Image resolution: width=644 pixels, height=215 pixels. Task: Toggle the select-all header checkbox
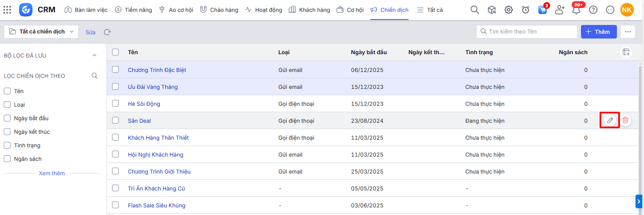click(x=115, y=52)
